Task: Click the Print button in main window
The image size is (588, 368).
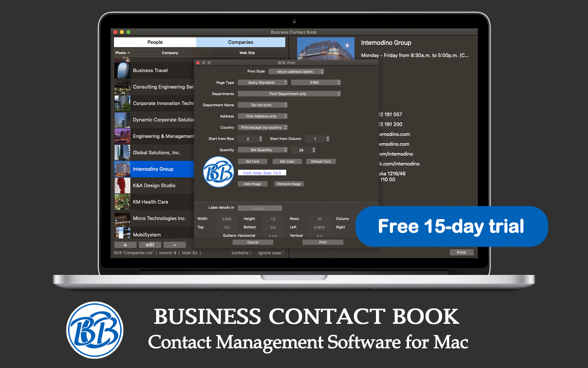Action: pyautogui.click(x=462, y=252)
